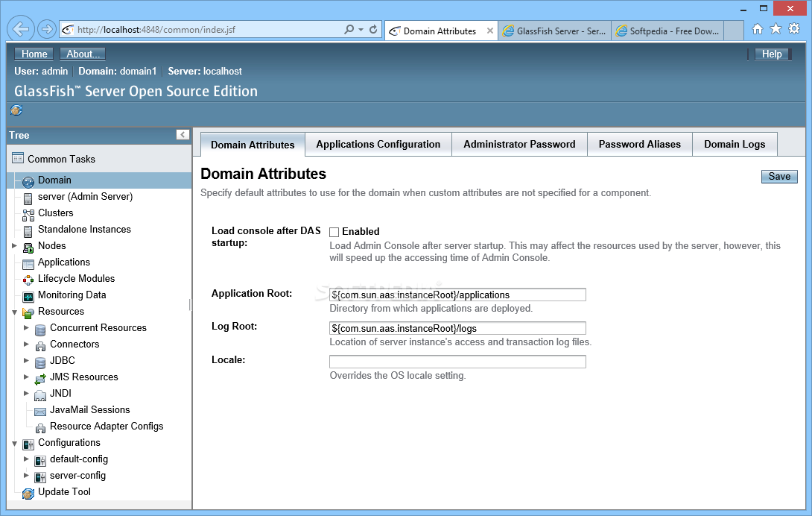
Task: Enable Load console after DAS startup checkbox
Action: 334,232
